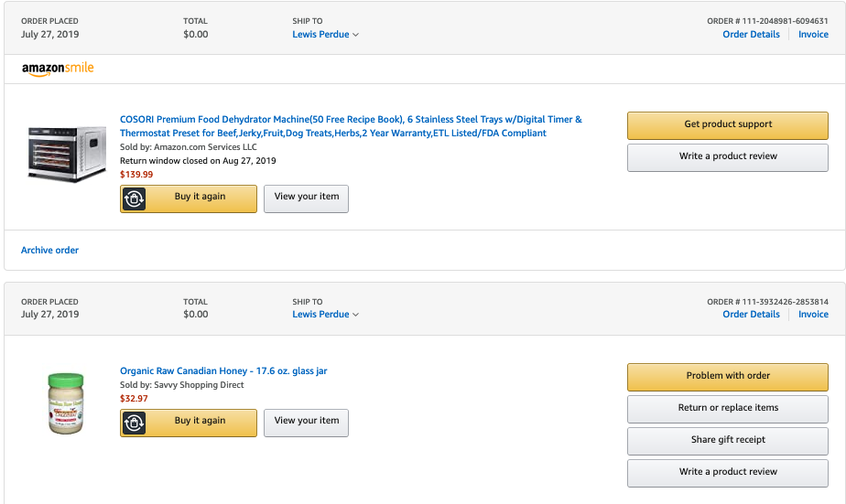Click the Share gift receipt button
The width and height of the screenshot is (846, 504).
pyautogui.click(x=727, y=440)
